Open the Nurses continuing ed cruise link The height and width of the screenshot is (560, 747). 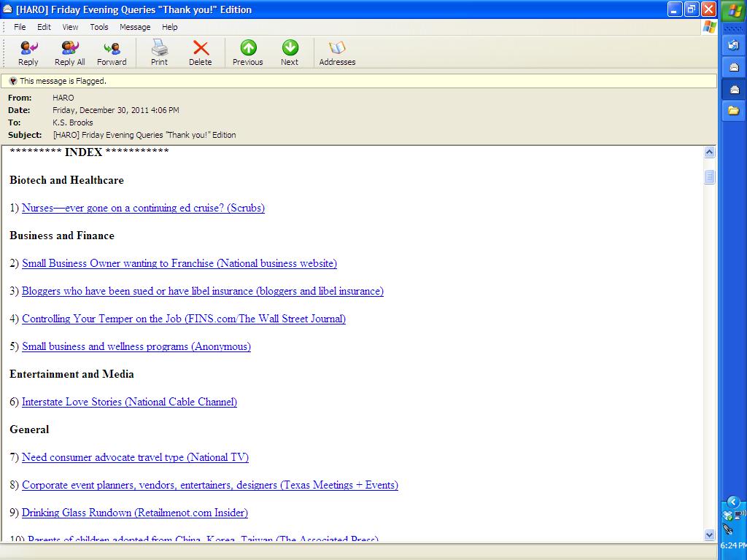click(x=144, y=208)
